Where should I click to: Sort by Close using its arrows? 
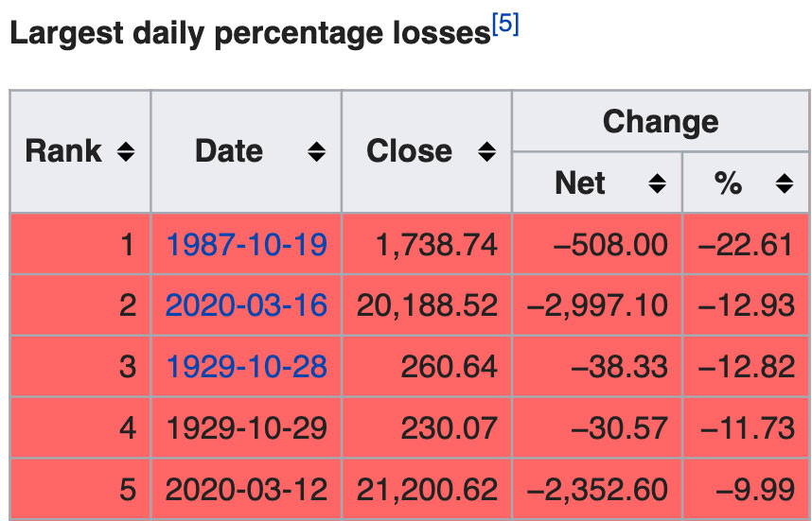coord(486,151)
